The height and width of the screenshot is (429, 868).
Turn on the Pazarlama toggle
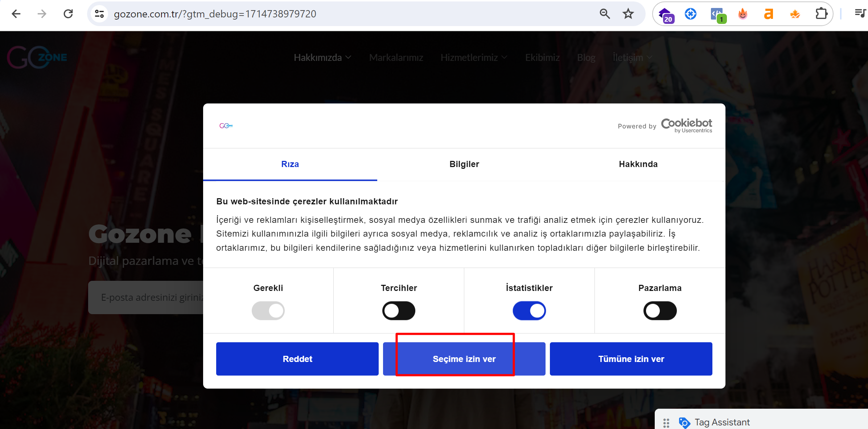tap(660, 311)
